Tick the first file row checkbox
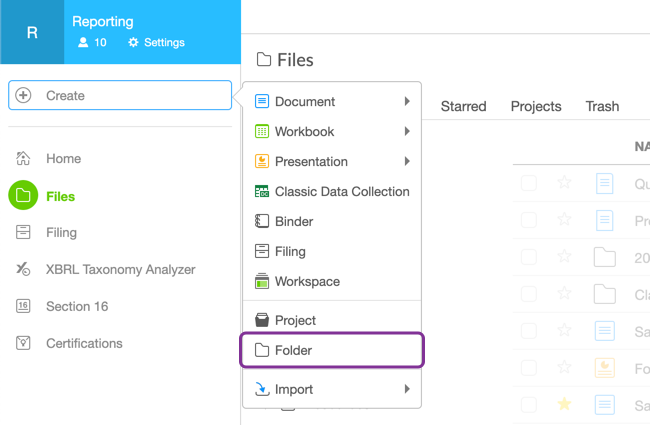This screenshot has height=425, width=650. pyautogui.click(x=529, y=183)
